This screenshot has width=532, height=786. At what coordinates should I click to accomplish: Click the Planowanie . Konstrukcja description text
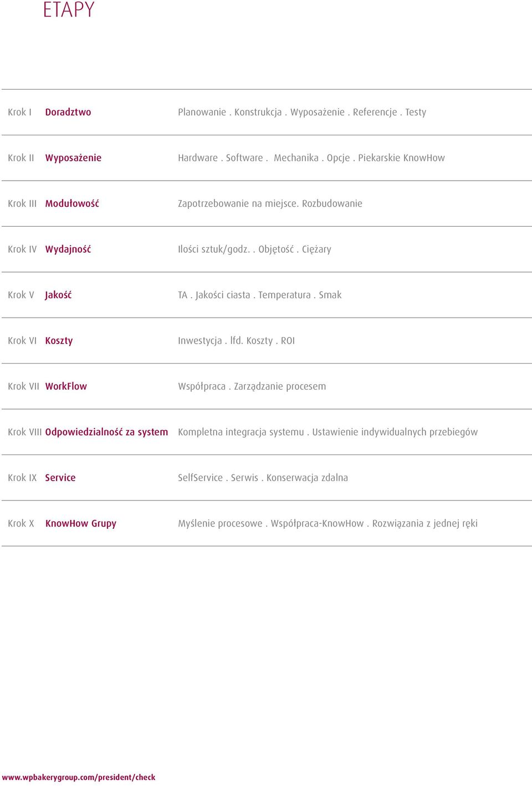(302, 113)
